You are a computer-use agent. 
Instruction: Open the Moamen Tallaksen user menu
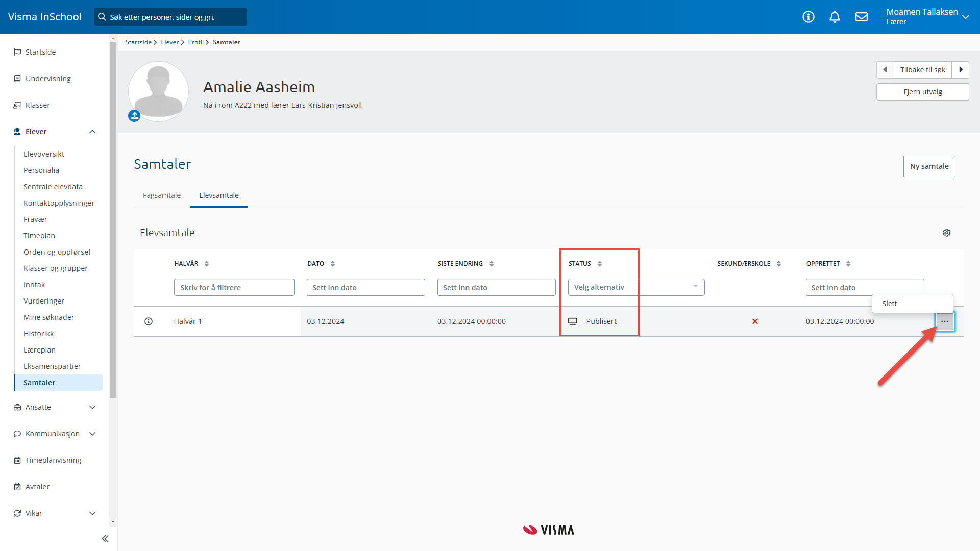(927, 17)
